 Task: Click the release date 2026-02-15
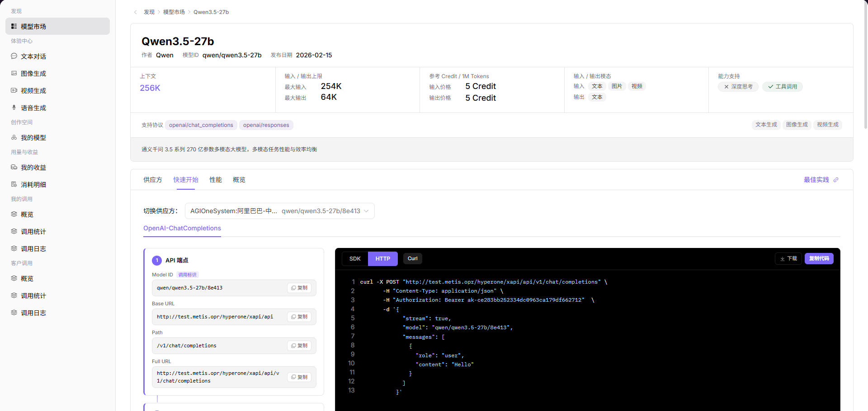click(314, 55)
